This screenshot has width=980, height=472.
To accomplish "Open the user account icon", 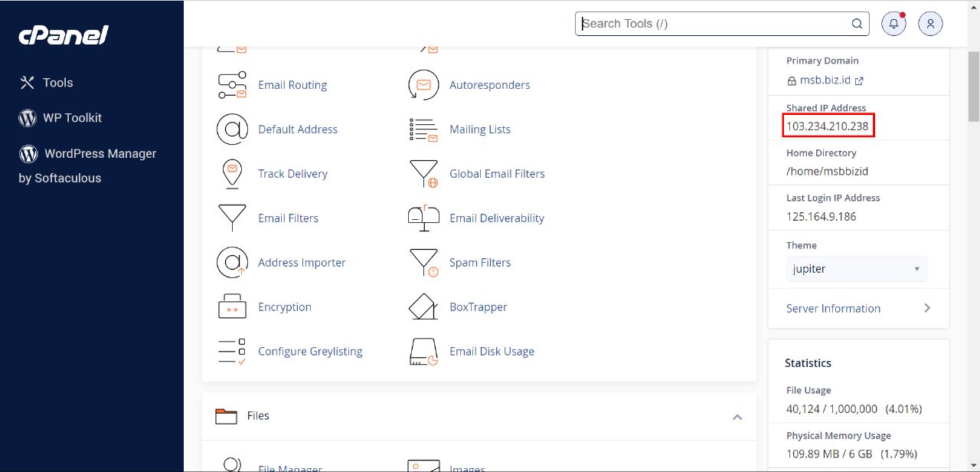I will tap(930, 23).
